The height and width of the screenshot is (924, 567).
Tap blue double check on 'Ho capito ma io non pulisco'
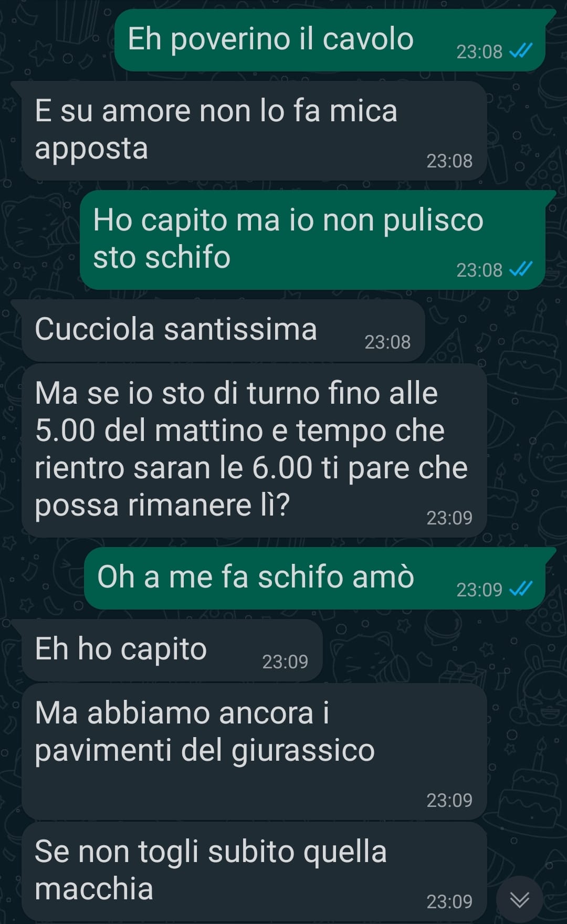pos(521,269)
